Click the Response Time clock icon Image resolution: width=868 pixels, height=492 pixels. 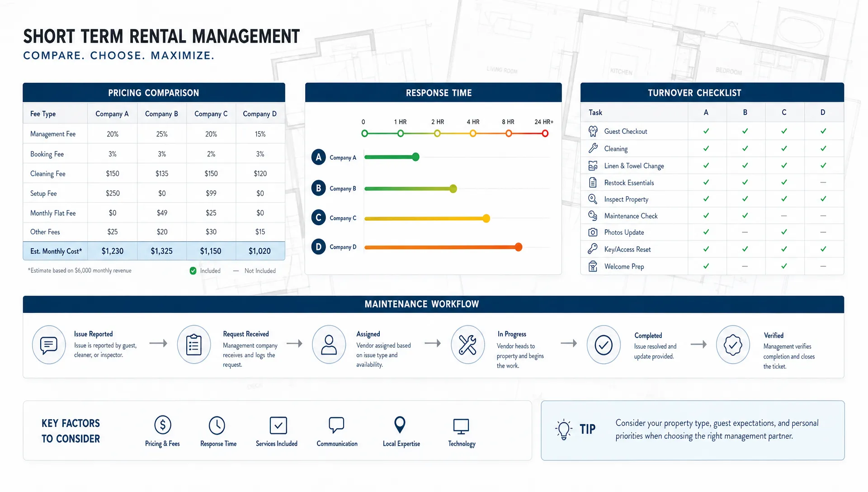point(217,426)
